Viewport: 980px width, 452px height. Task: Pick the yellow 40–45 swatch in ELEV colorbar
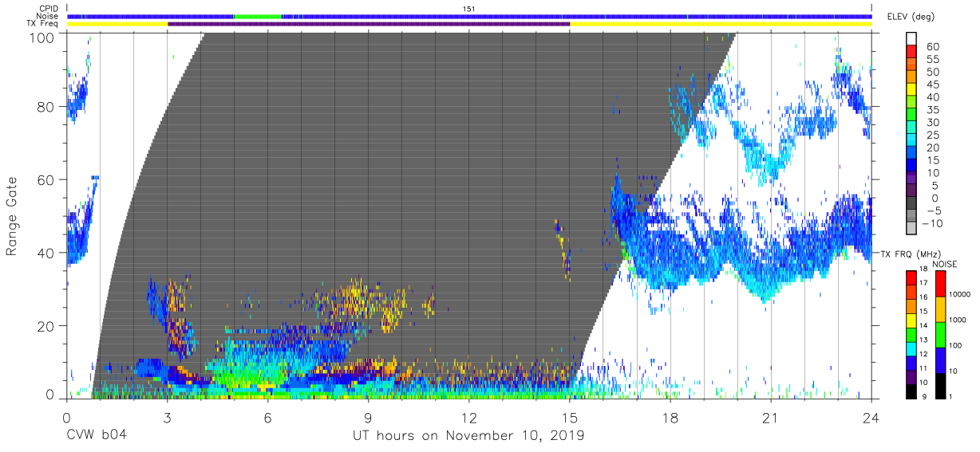pyautogui.click(x=911, y=91)
